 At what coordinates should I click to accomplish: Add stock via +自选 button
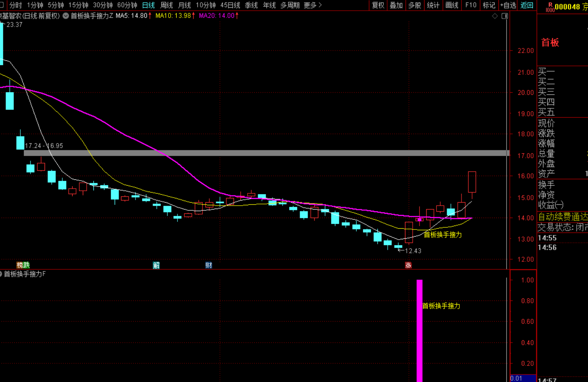(508, 5)
